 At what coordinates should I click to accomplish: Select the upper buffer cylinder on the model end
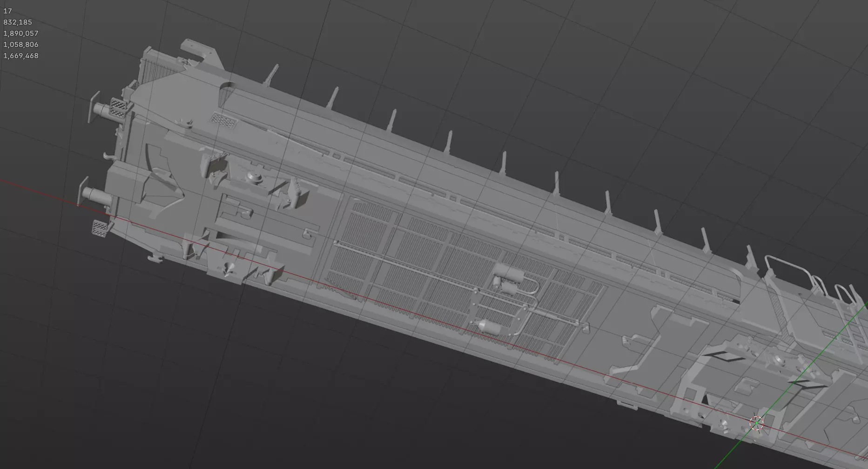click(x=103, y=110)
